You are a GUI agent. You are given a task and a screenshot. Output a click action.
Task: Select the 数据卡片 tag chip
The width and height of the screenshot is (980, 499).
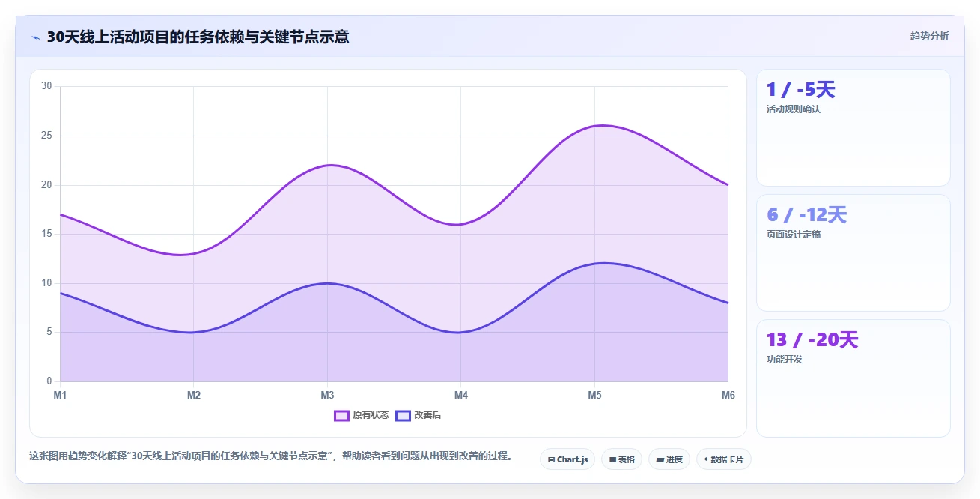coord(723,459)
